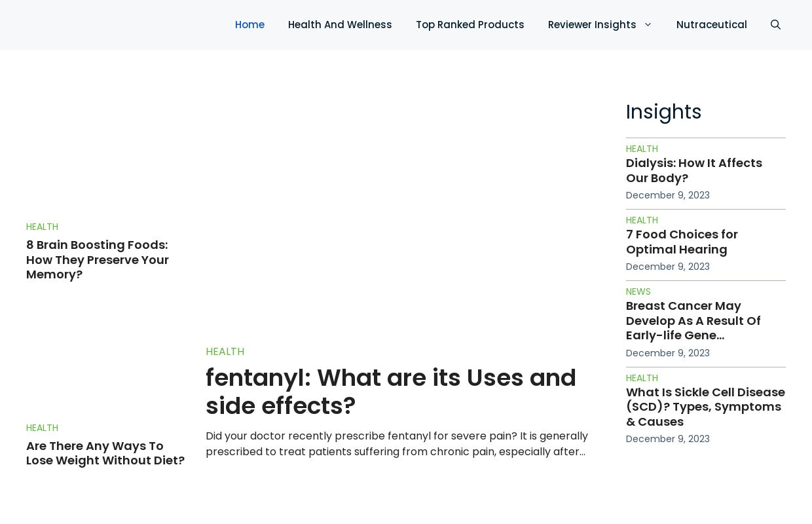This screenshot has height=524, width=812.
Task: Click HEALTH tag above the Sickle Cell article
Action: [642, 378]
